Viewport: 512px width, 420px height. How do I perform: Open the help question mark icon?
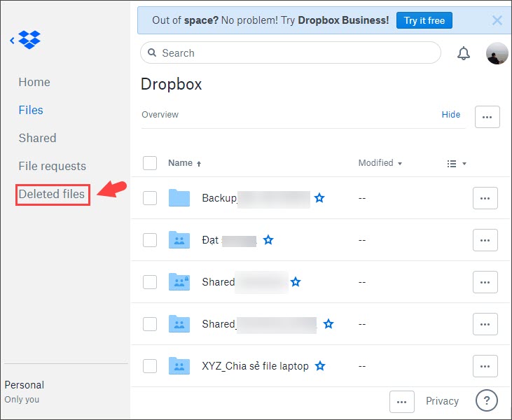coord(487,400)
